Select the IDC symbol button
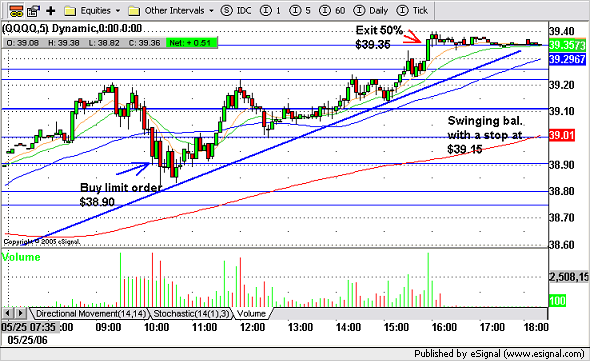 pyautogui.click(x=236, y=11)
